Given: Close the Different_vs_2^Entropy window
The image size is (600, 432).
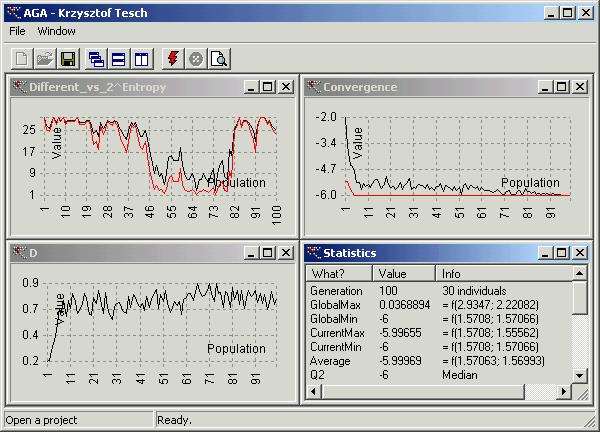Looking at the screenshot, I should pos(286,87).
